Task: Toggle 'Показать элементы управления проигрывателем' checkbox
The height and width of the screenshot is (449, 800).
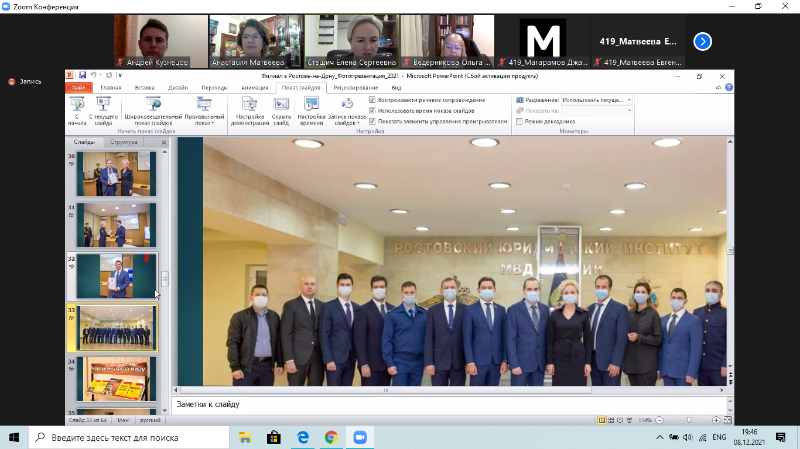Action: pos(372,121)
